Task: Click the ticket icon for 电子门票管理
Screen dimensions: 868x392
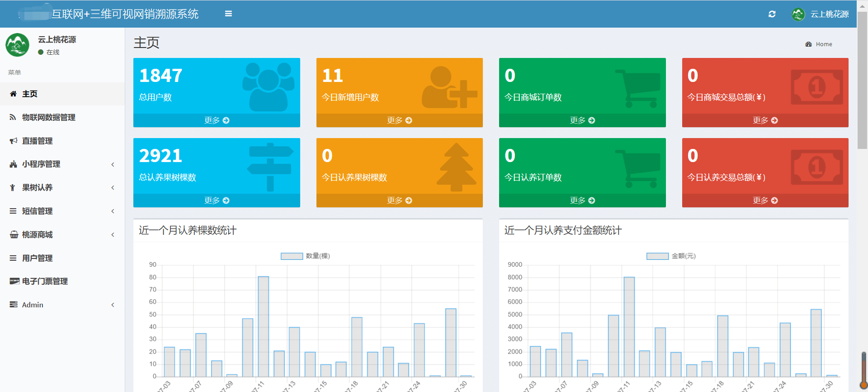Action: tap(14, 281)
